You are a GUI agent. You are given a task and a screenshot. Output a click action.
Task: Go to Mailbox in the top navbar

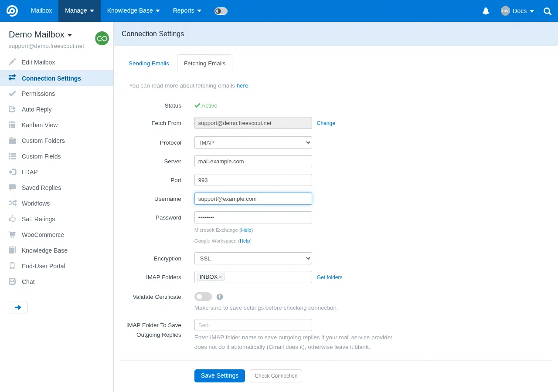click(41, 11)
